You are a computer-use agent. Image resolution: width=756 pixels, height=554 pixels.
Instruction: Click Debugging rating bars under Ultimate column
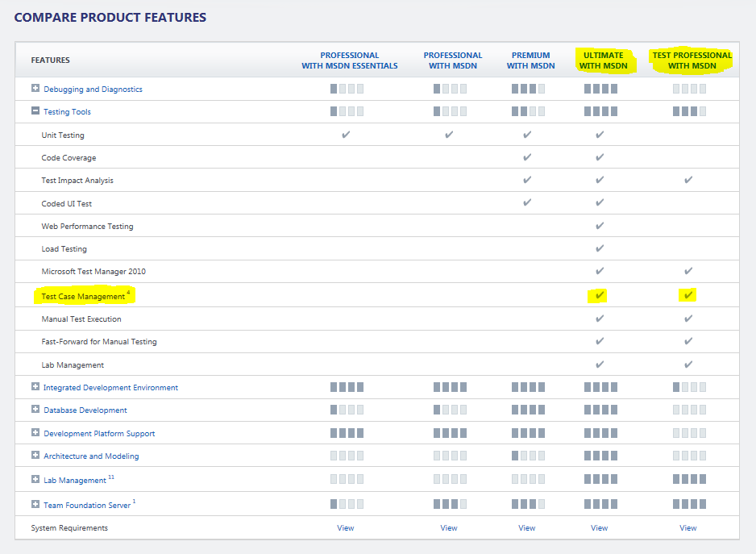pos(600,89)
